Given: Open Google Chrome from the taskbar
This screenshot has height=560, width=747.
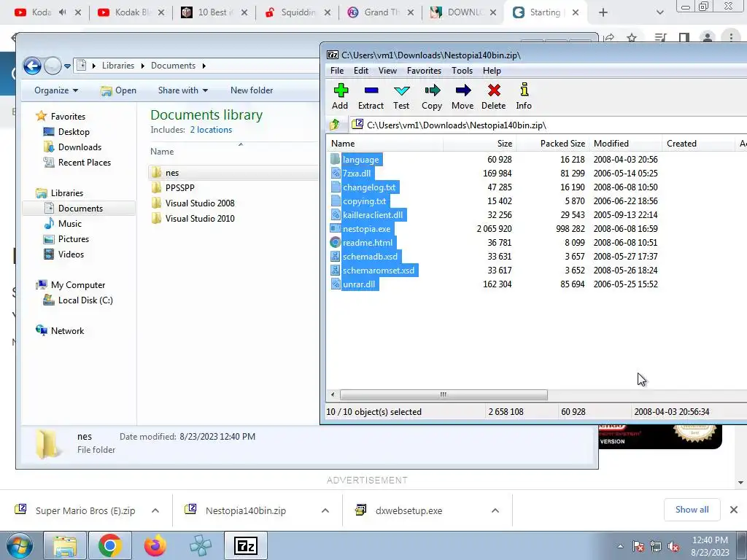Looking at the screenshot, I should point(110,545).
